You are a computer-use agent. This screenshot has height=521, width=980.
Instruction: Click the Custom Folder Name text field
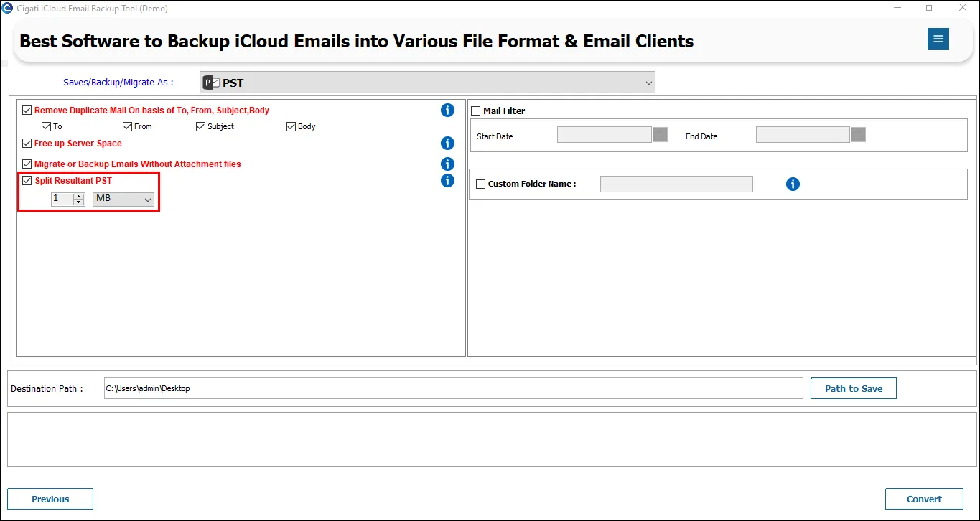(676, 184)
